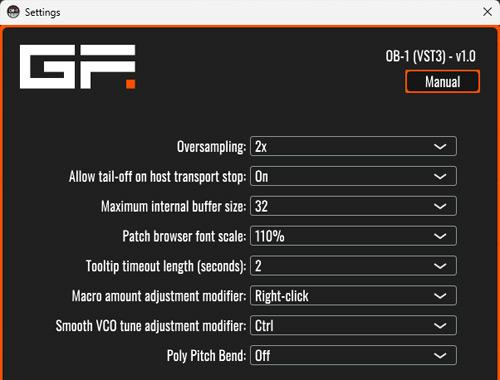The width and height of the screenshot is (500, 380).
Task: Click the Oversampling dropdown chevron arrow
Action: [440, 146]
